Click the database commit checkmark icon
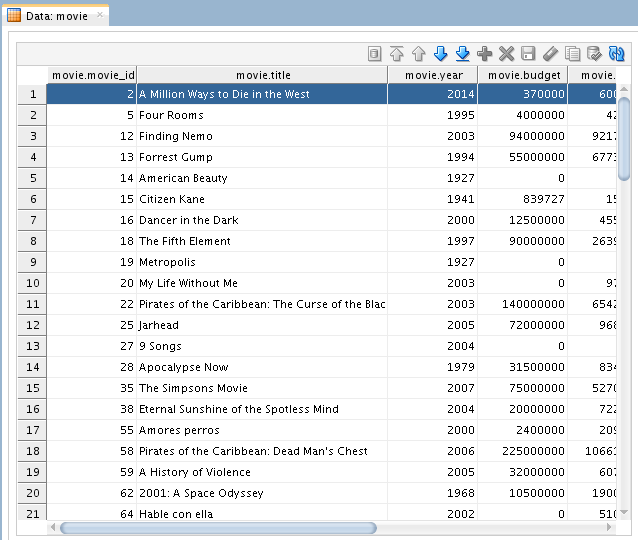The height and width of the screenshot is (540, 638). point(594,53)
